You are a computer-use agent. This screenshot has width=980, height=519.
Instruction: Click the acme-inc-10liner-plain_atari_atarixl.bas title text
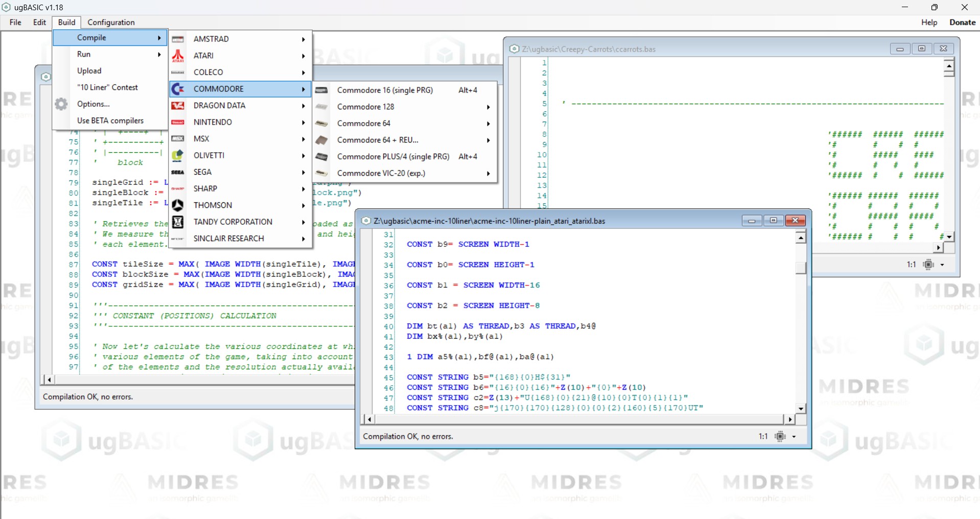coord(489,221)
